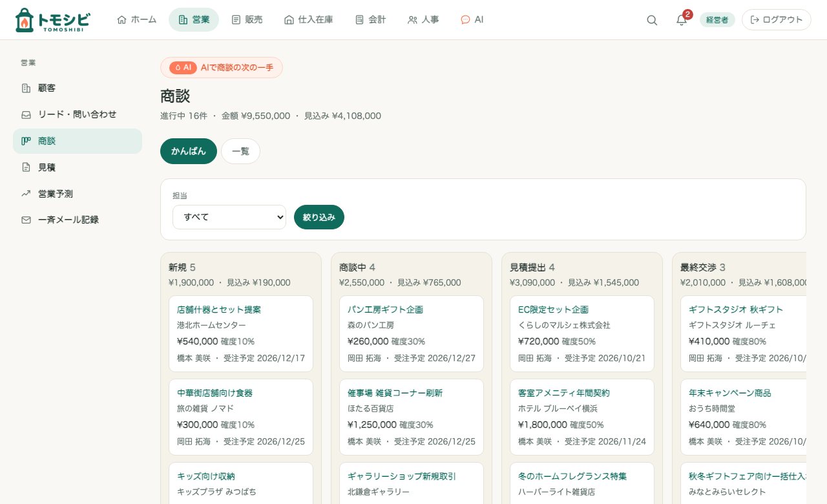
Task: Open 会計 in the top navigation
Action: pos(371,19)
